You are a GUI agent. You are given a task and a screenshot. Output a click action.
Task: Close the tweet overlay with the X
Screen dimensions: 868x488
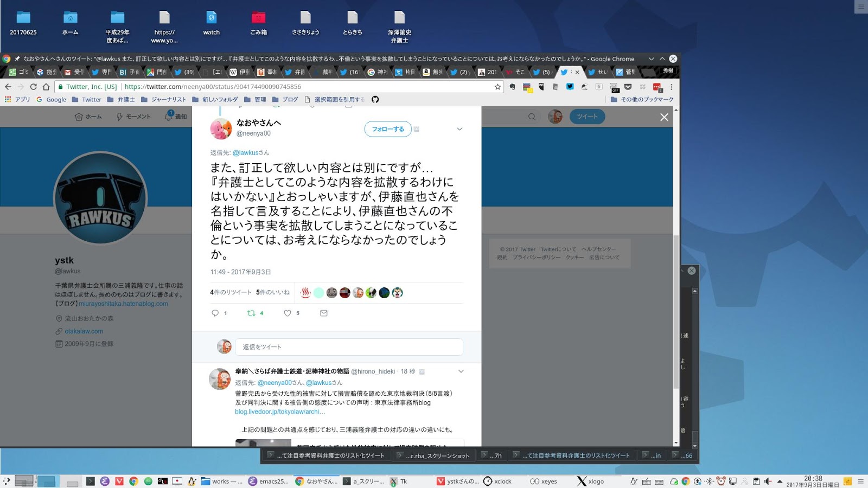coord(664,117)
